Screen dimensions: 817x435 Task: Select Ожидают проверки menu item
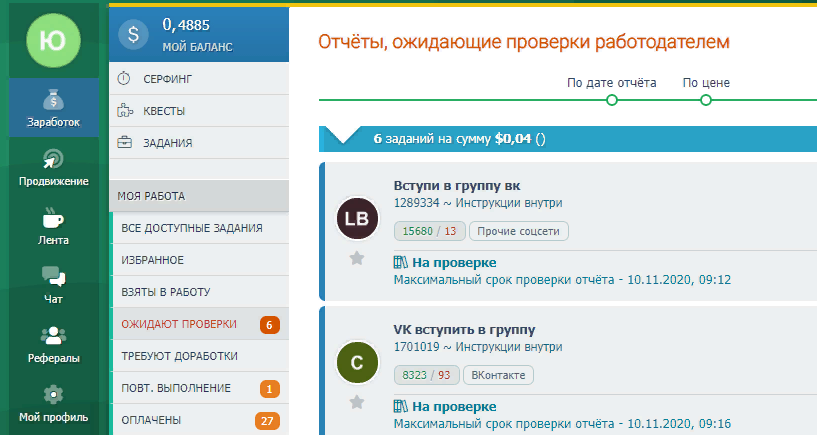click(x=180, y=324)
